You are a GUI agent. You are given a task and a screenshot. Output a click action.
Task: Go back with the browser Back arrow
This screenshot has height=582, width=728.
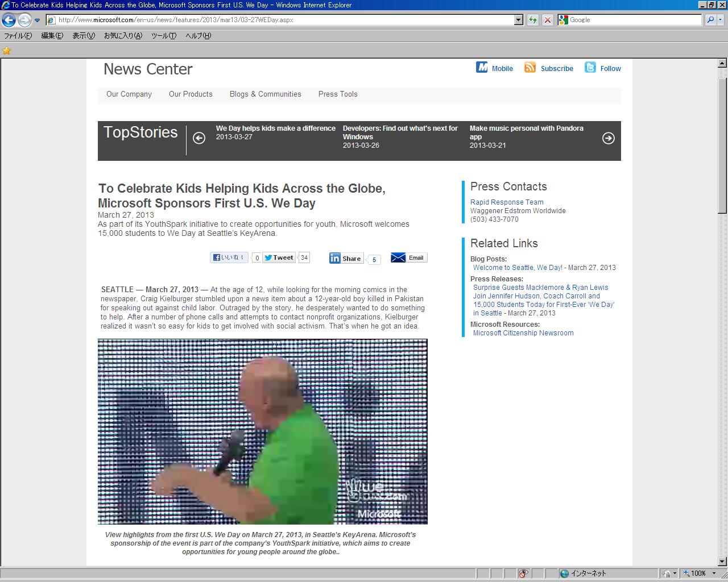(x=9, y=20)
